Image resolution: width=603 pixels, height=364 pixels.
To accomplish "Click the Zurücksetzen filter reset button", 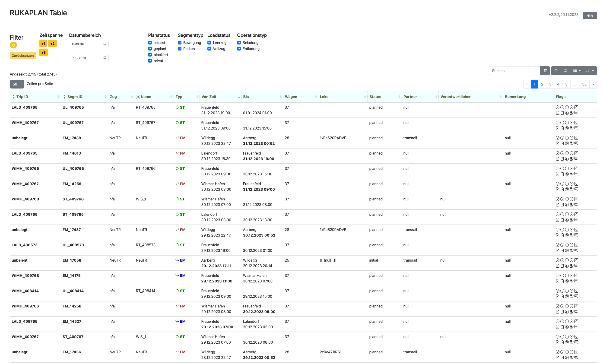I will coord(23,56).
